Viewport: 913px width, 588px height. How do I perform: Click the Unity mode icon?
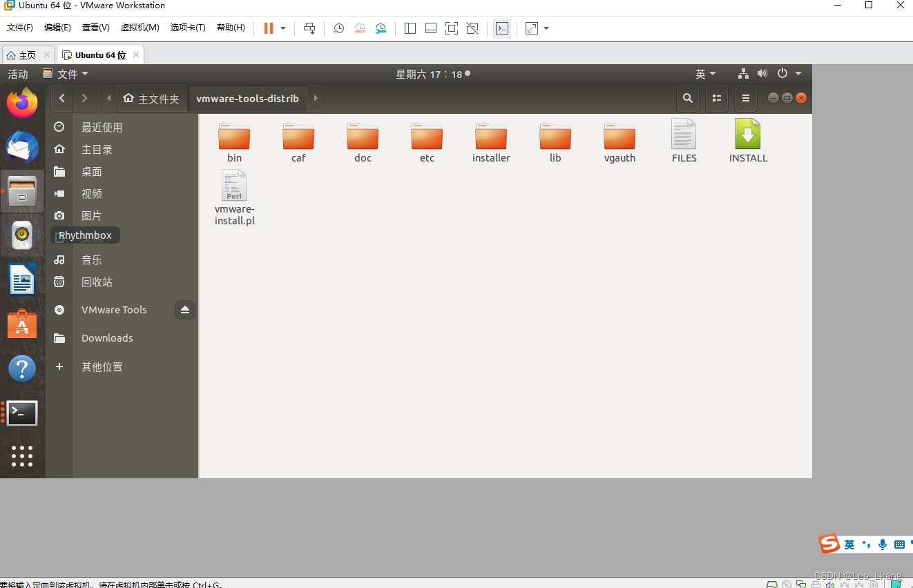(472, 28)
